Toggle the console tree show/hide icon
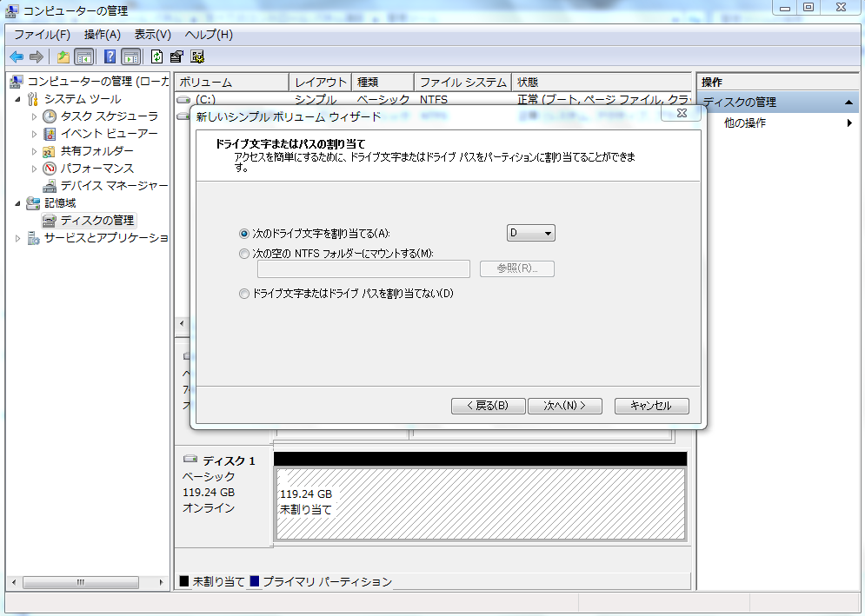The height and width of the screenshot is (616, 865). click(83, 56)
